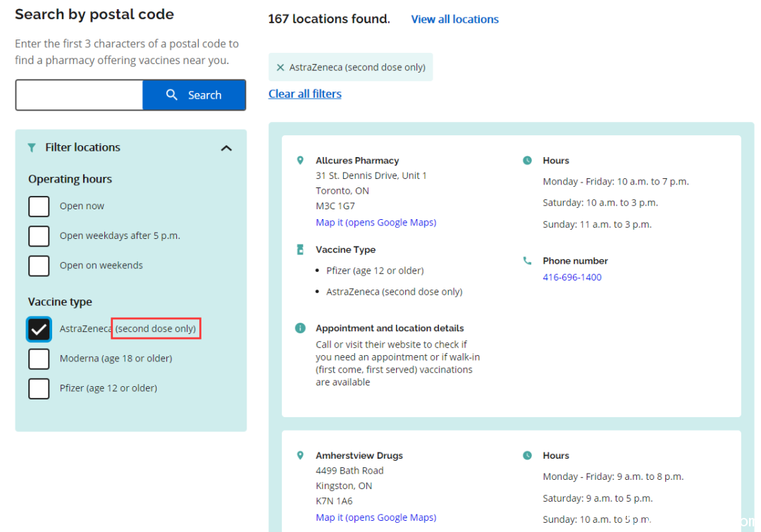
Task: Click the Allcures Pharmacy name
Action: click(x=357, y=161)
